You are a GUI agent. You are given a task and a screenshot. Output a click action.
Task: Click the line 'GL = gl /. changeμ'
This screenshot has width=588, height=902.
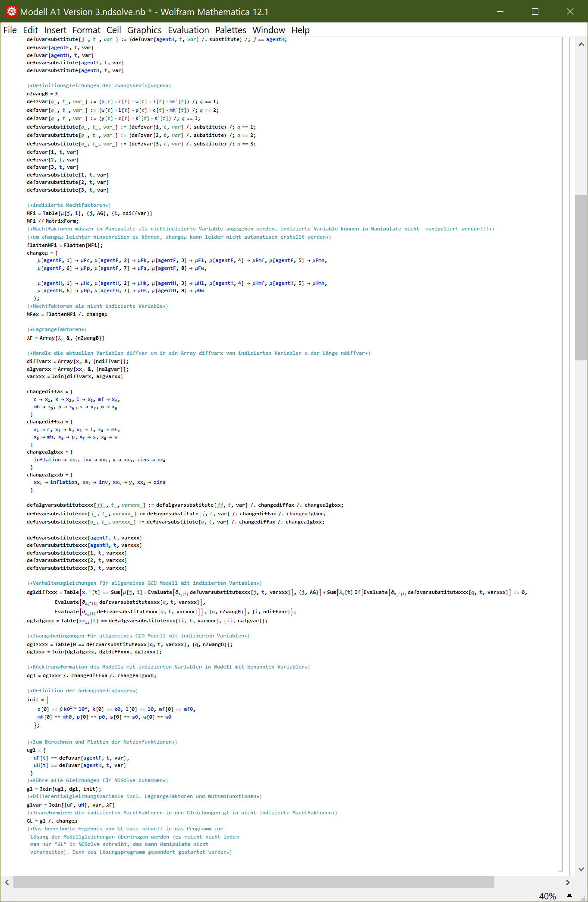click(x=52, y=821)
